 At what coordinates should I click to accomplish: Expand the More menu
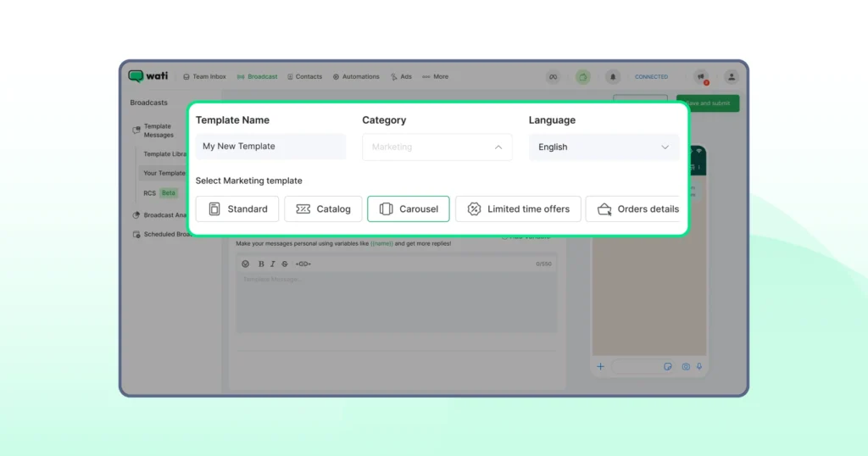[436, 77]
